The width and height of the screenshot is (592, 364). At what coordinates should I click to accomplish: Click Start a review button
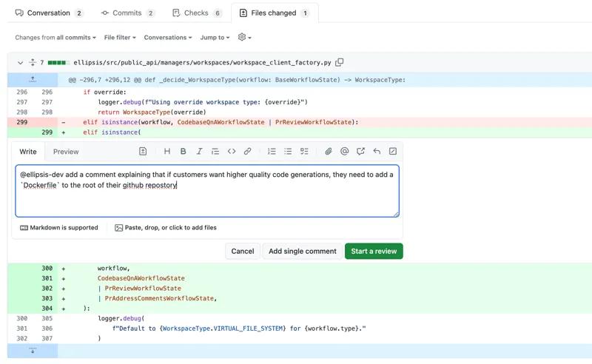[374, 251]
